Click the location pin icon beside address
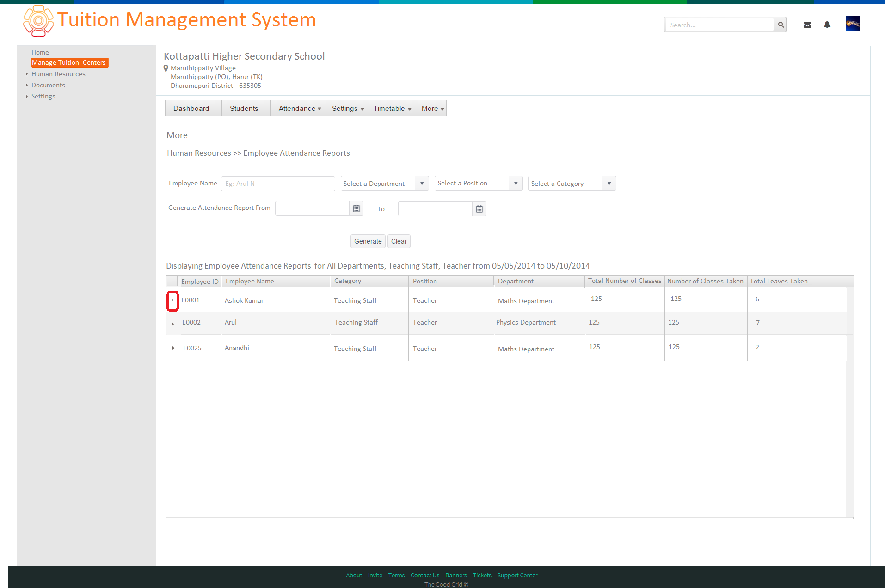This screenshot has width=885, height=588. click(x=166, y=68)
